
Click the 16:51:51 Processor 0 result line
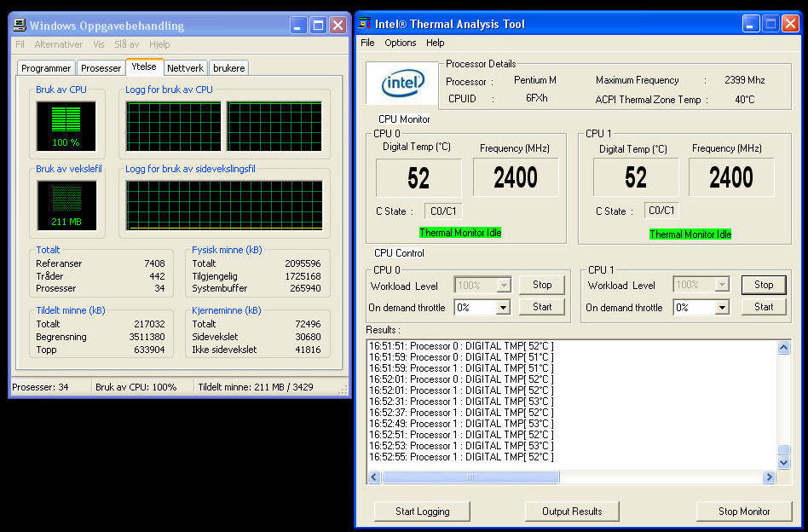pyautogui.click(x=461, y=346)
